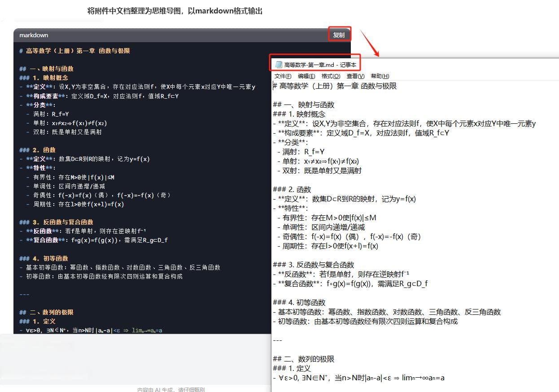The image size is (559, 392).
Task: Click the 单调性 line in Notepad
Action: 321,227
